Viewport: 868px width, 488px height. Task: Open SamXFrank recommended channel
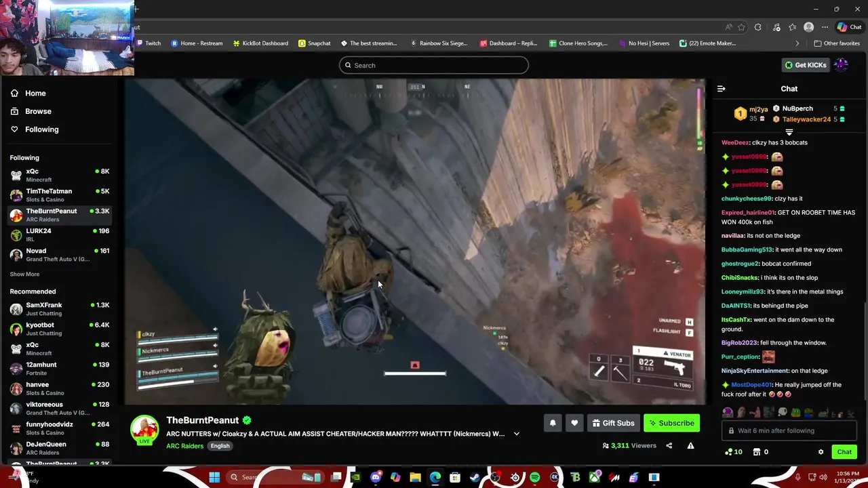60,309
